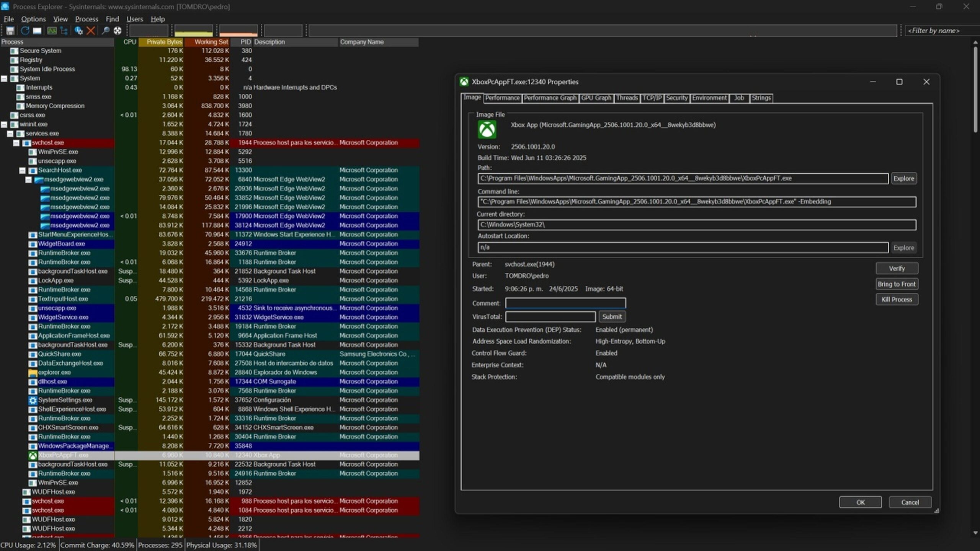Toggle the Show Process Tree toolbar icon
The image size is (980, 551).
[x=64, y=31]
